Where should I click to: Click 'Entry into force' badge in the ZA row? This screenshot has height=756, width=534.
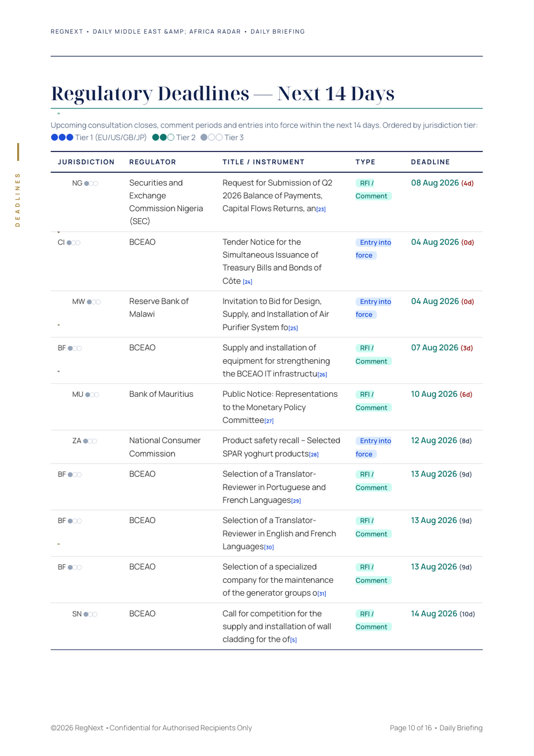(373, 447)
